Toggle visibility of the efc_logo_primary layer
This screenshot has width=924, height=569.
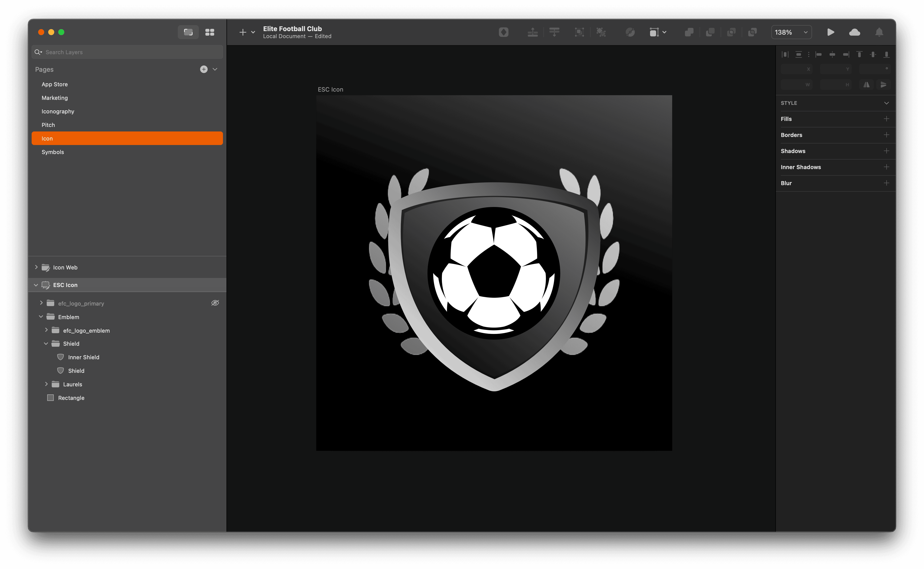pos(215,303)
